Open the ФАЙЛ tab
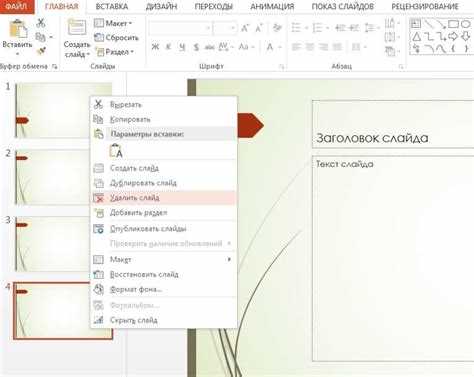The image size is (474, 377). coord(16,6)
